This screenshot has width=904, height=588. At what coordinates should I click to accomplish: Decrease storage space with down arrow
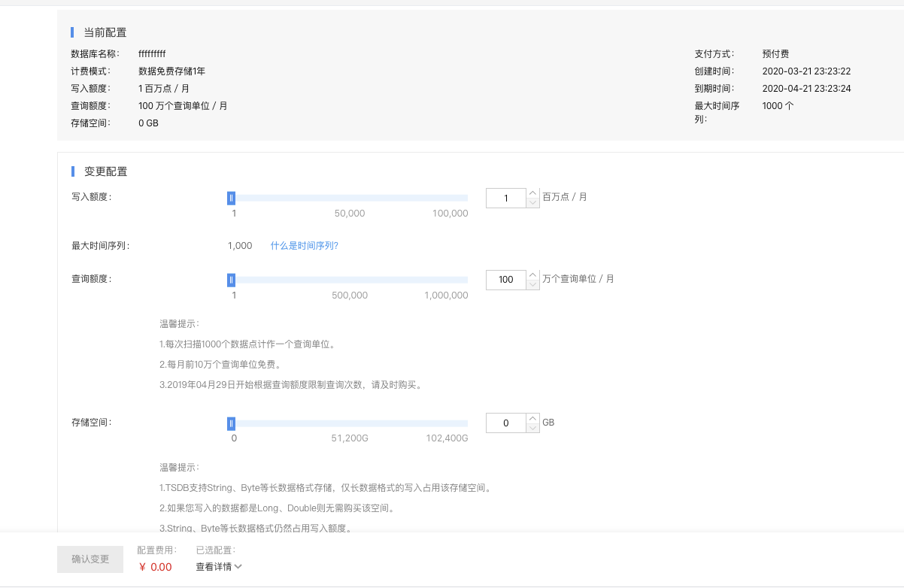pos(532,429)
